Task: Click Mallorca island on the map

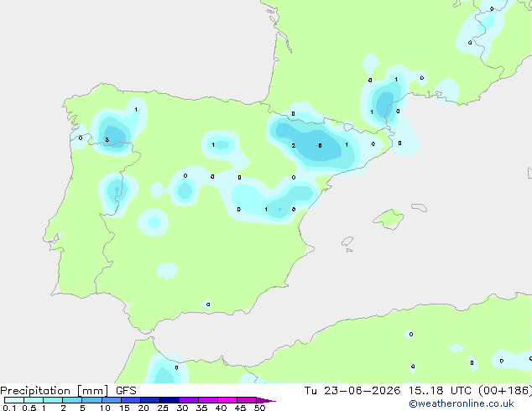Action: coord(389,219)
